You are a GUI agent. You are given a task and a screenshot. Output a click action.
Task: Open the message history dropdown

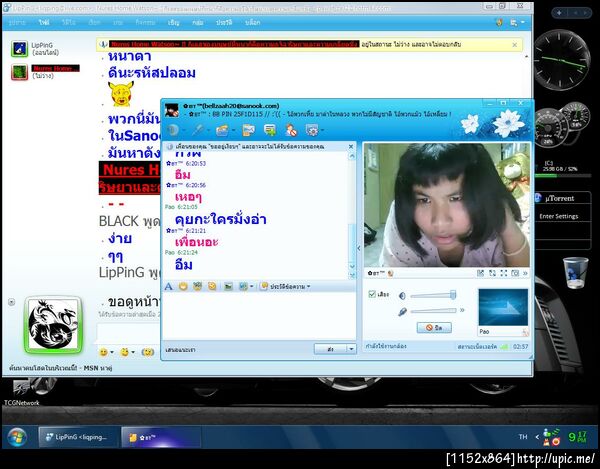[285, 286]
